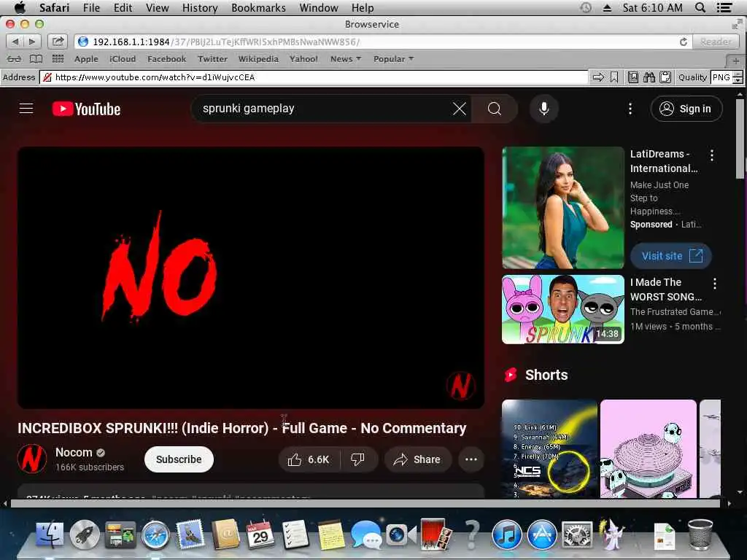Go to the YouTube home logo
Viewport: 747px width, 560px height.
pyautogui.click(x=86, y=109)
